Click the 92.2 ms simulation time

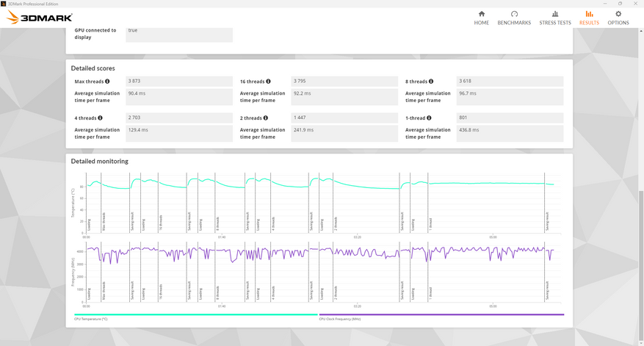coord(344,97)
